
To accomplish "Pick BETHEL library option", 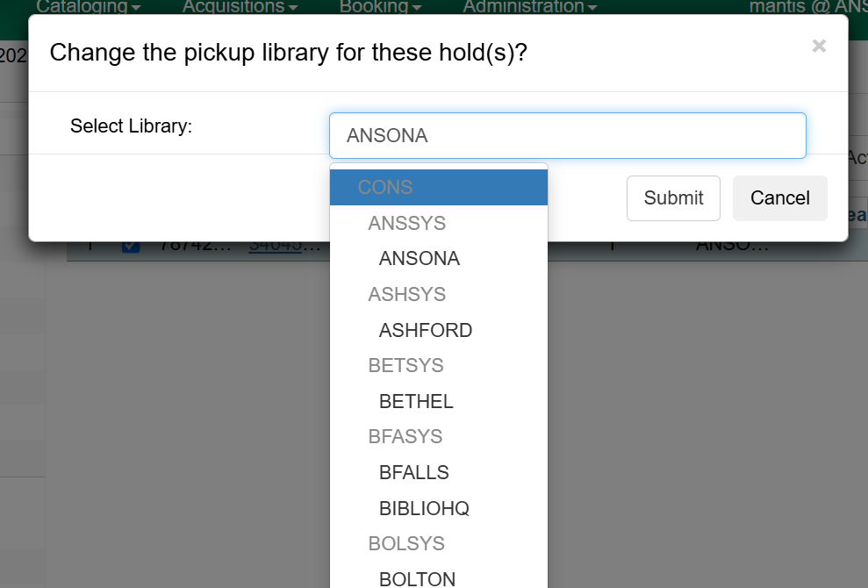I will tap(416, 401).
